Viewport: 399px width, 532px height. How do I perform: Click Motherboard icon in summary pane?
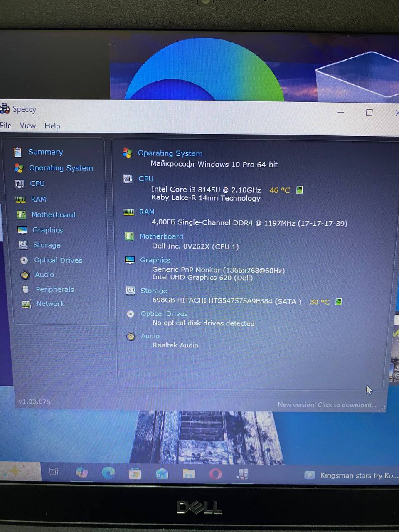click(129, 236)
